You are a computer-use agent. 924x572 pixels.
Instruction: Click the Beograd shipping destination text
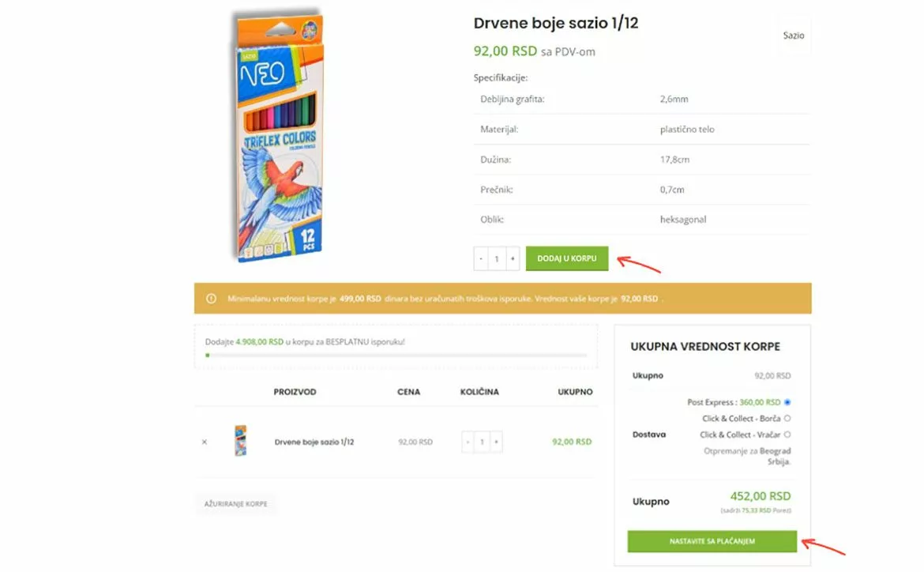[775, 451]
